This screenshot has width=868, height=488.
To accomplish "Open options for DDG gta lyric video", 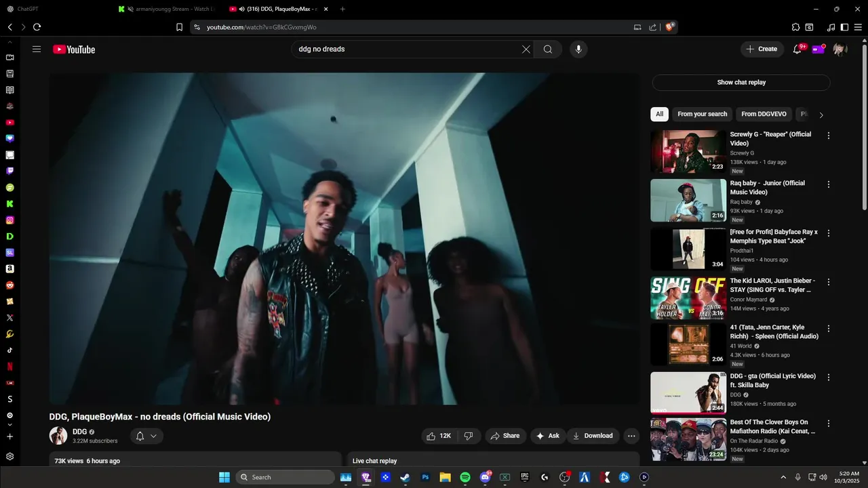I will (x=828, y=378).
